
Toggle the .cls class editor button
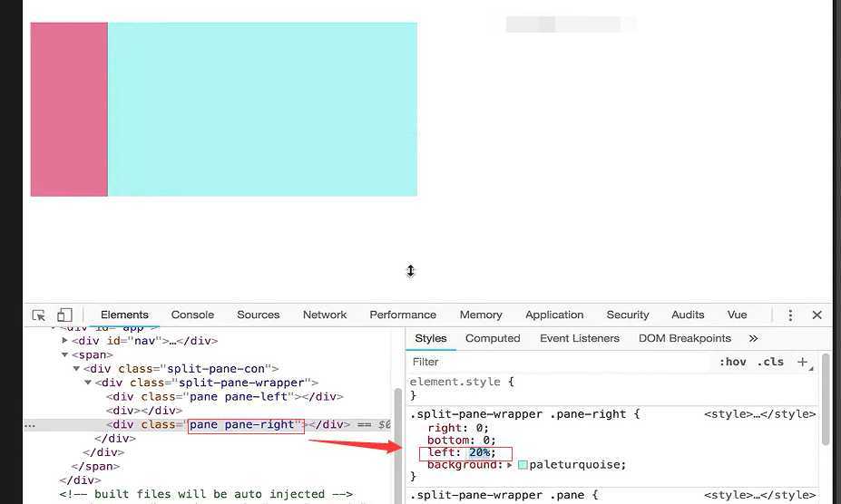[x=770, y=362]
